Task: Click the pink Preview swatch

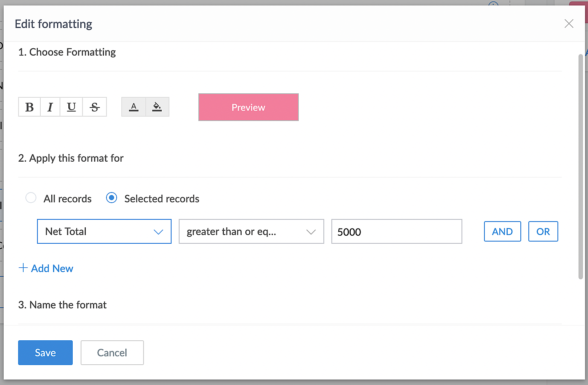Action: click(248, 107)
